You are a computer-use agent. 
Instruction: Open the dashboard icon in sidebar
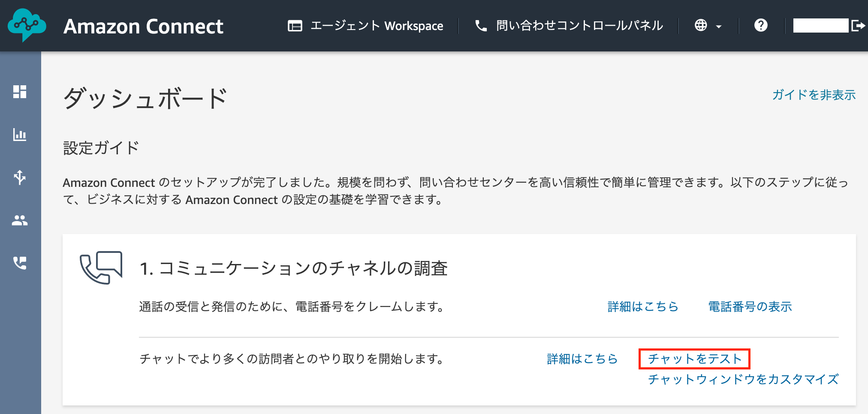[20, 92]
